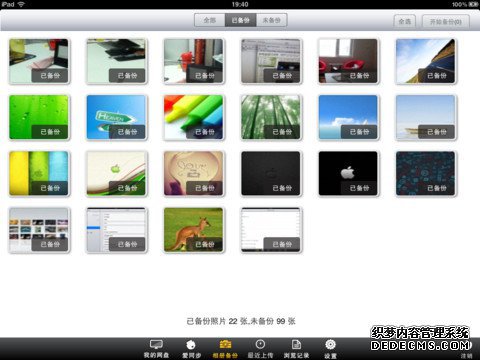Select the lightbulb sketch wallpaper
This screenshot has height=360, width=480.
click(x=194, y=173)
